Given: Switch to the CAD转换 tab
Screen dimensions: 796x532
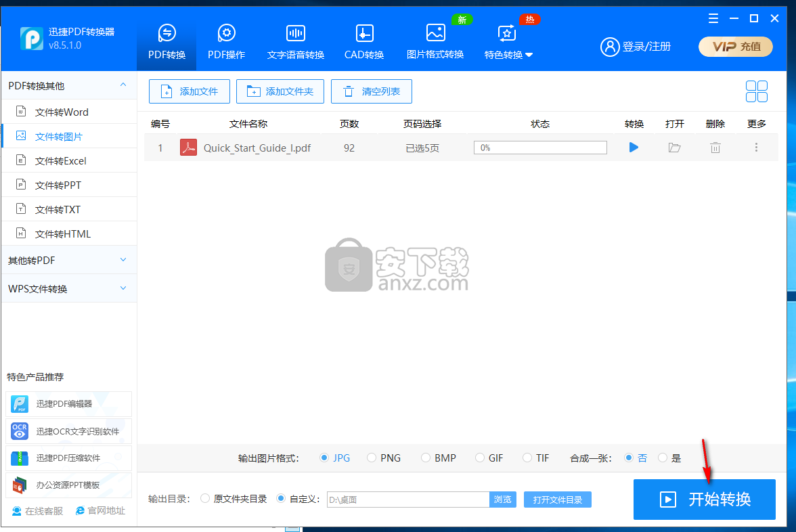Looking at the screenshot, I should [364, 42].
